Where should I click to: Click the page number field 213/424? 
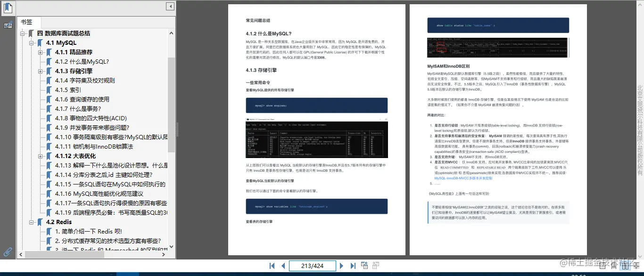click(x=312, y=266)
